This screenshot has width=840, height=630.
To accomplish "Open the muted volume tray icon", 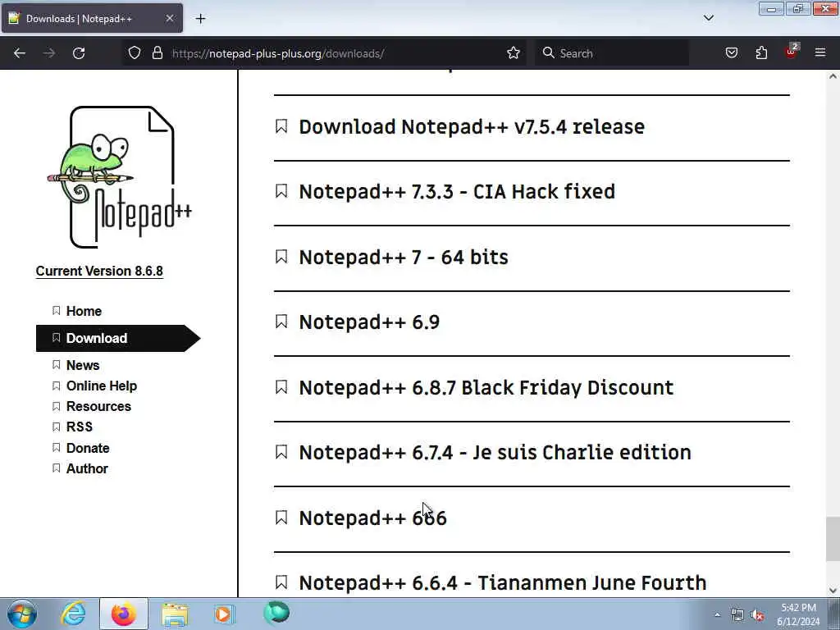I will pyautogui.click(x=757, y=615).
